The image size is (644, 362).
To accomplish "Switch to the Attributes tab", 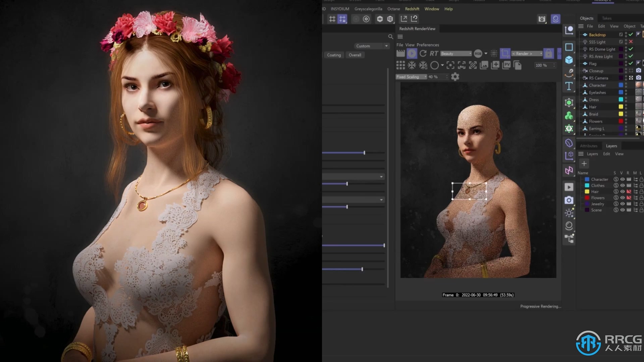I will pos(589,146).
